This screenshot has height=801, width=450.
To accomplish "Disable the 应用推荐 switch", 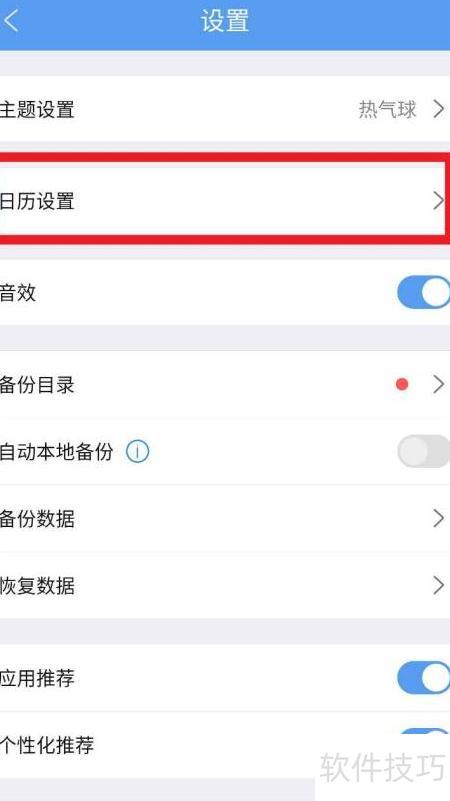I will (423, 678).
